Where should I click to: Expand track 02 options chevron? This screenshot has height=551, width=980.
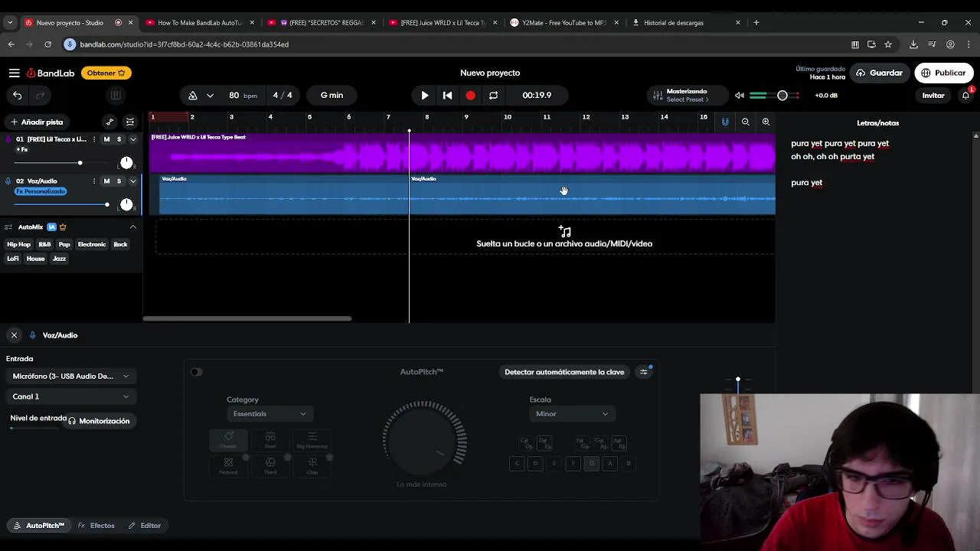click(132, 181)
